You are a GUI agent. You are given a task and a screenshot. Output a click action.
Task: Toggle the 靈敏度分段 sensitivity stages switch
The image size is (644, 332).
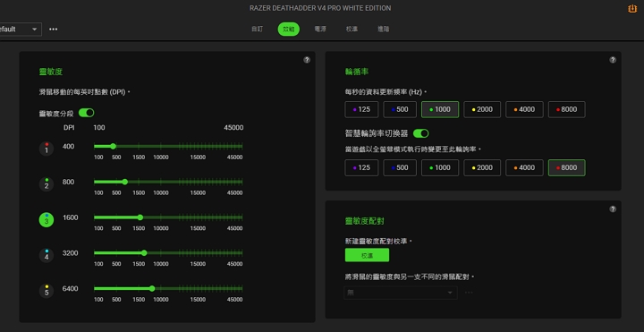(86, 113)
